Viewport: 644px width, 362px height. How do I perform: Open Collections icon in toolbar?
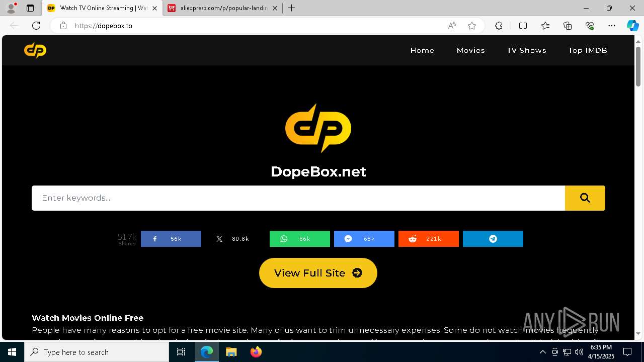point(568,26)
